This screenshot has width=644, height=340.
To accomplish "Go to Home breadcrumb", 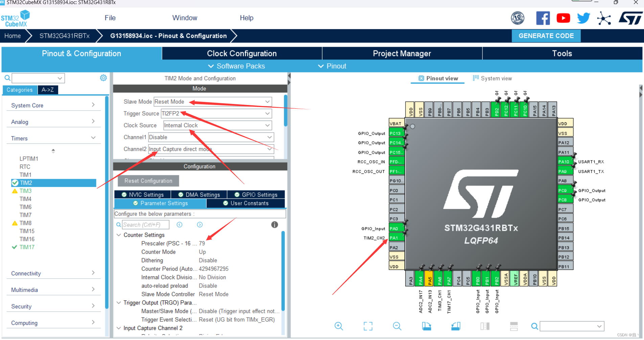I will [13, 36].
